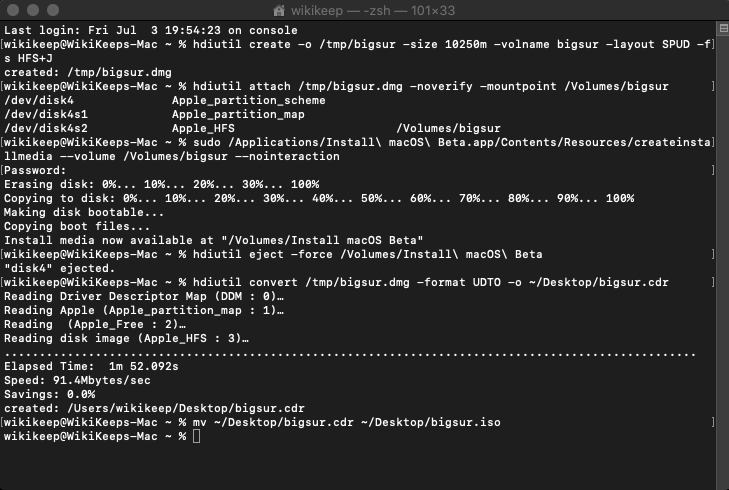
Task: Click the home folder icon in the title bar
Action: coord(279,10)
